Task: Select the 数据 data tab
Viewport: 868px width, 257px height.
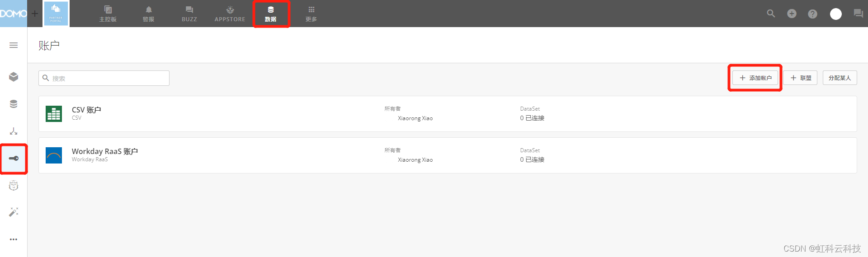Action: pyautogui.click(x=271, y=14)
